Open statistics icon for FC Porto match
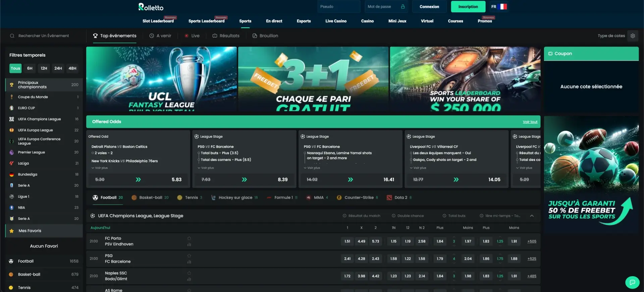This screenshot has height=292, width=644. [189, 244]
